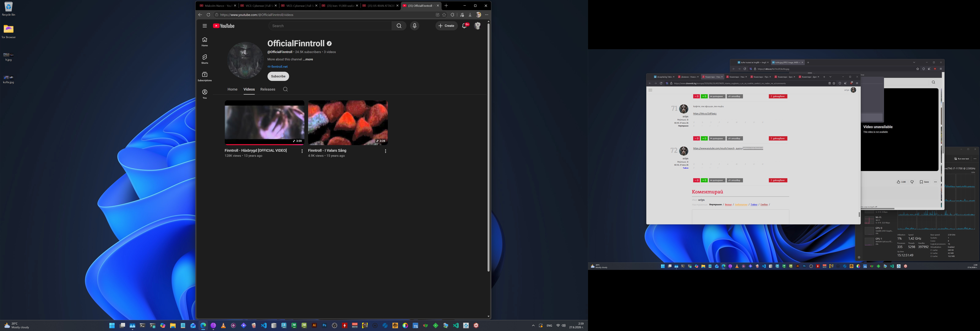Launch VLC from the taskbar

tap(223, 326)
